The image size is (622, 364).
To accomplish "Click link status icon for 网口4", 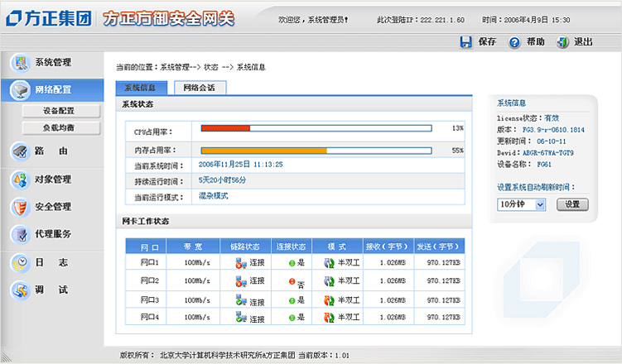I will tap(241, 317).
